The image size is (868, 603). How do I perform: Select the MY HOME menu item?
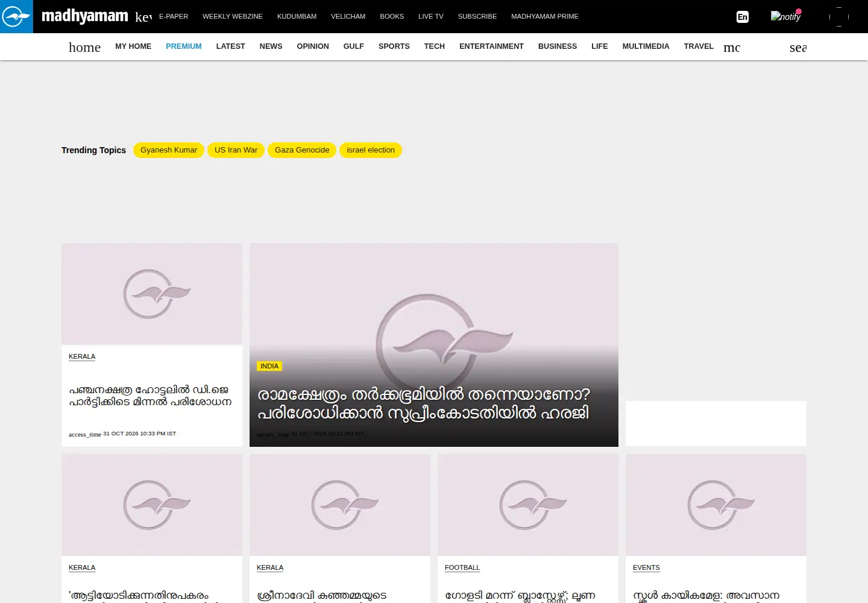[x=133, y=46]
